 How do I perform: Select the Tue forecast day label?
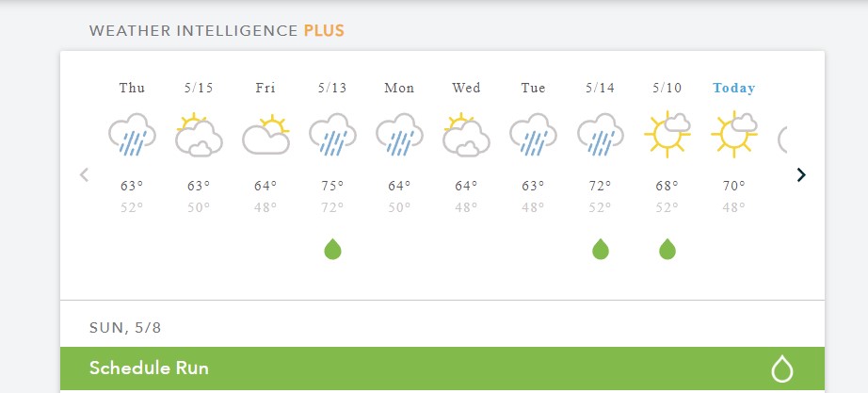click(x=533, y=89)
